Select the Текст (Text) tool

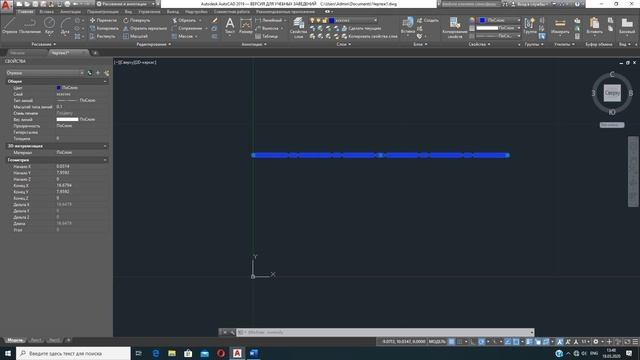(x=230, y=26)
